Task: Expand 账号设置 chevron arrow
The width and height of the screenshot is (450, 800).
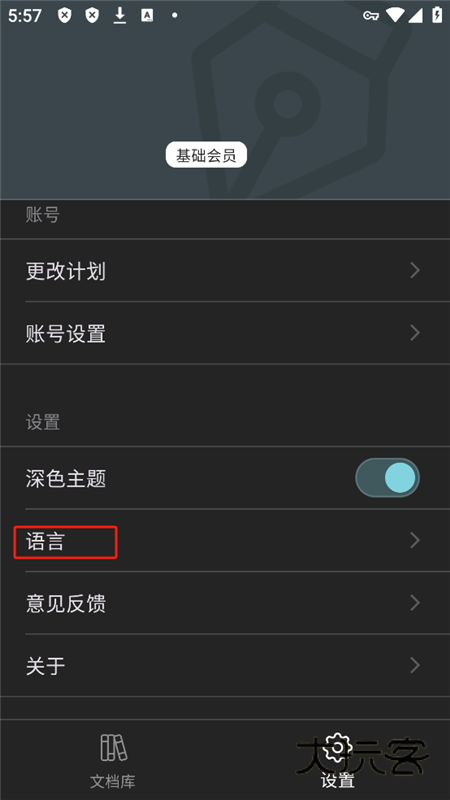Action: tap(415, 333)
